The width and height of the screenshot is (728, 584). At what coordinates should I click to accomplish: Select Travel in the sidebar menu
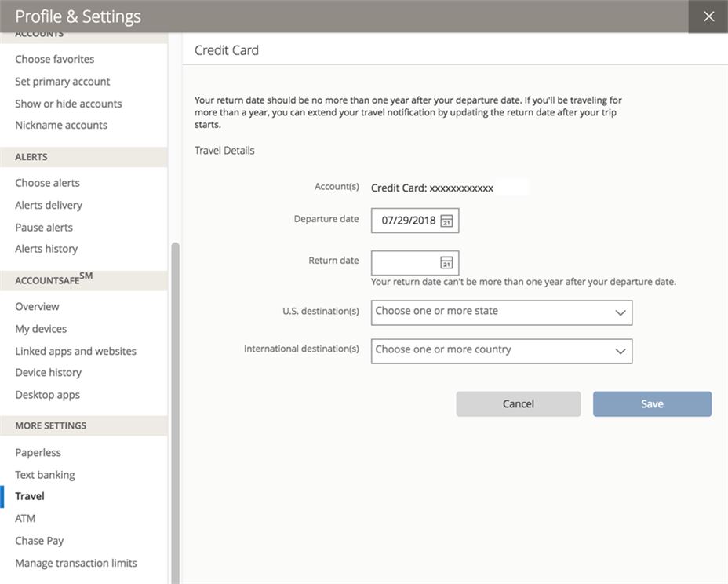pyautogui.click(x=29, y=495)
